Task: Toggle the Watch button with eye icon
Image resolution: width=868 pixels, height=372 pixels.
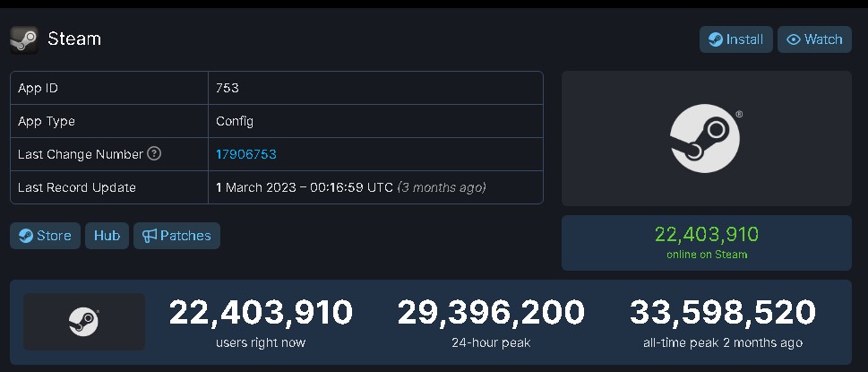Action: click(x=814, y=39)
